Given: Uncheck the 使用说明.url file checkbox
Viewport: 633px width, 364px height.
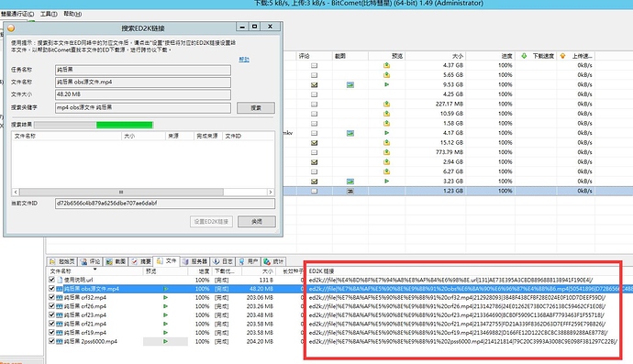Looking at the screenshot, I should click(51, 280).
